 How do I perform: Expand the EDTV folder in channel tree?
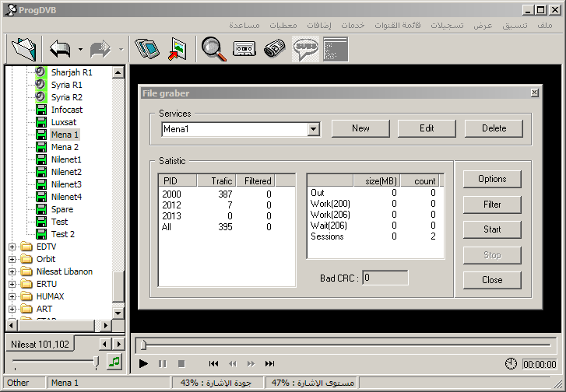pyautogui.click(x=12, y=247)
